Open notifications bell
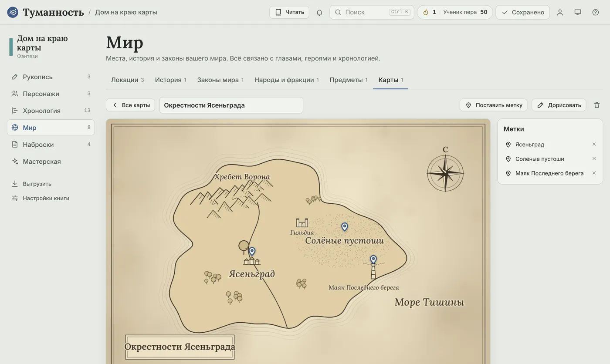The height and width of the screenshot is (364, 610). point(319,12)
